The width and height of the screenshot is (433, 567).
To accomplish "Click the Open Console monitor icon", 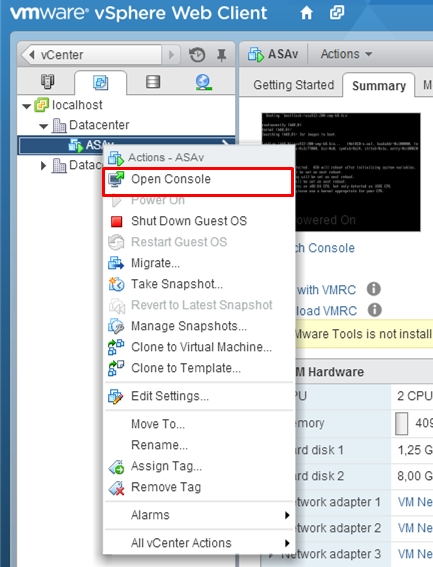I will pos(116,179).
